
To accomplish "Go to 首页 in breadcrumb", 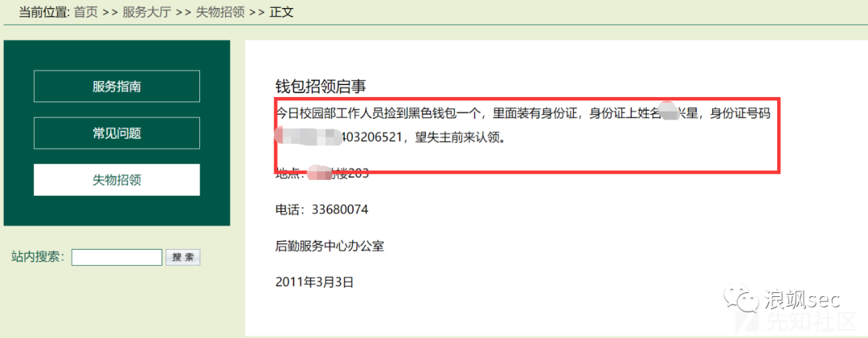I will [86, 12].
